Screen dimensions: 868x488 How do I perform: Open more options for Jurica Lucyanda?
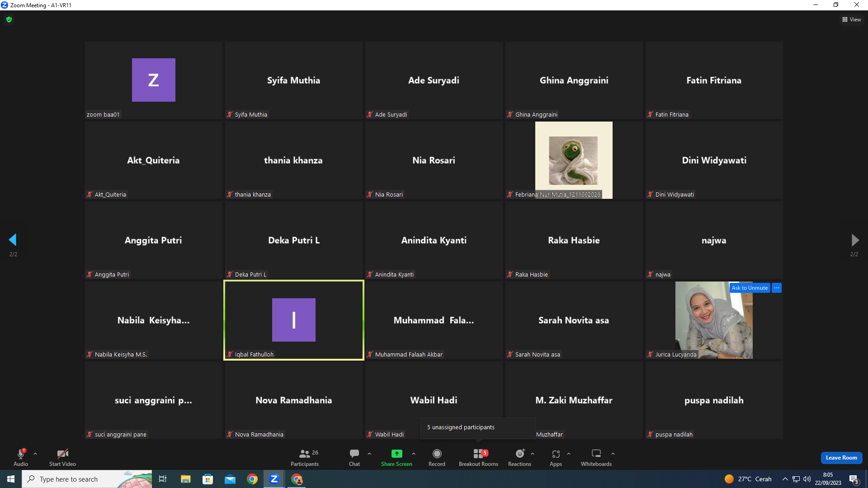click(777, 288)
